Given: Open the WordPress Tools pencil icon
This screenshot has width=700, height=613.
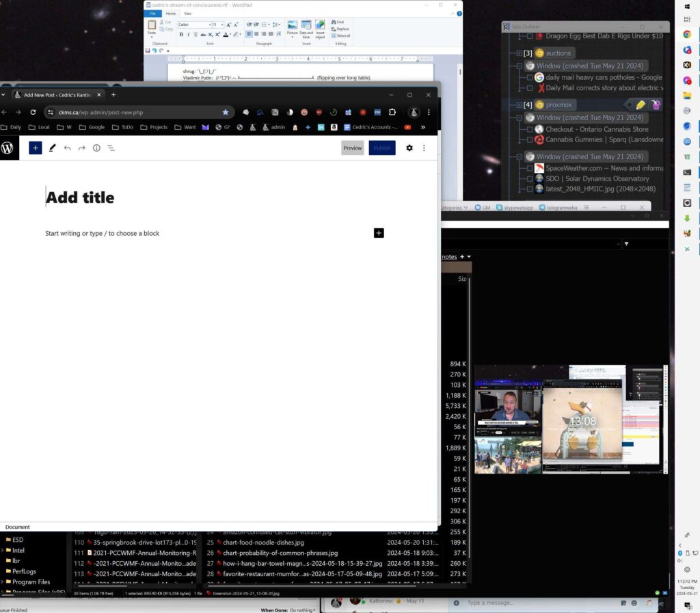Looking at the screenshot, I should 52,148.
